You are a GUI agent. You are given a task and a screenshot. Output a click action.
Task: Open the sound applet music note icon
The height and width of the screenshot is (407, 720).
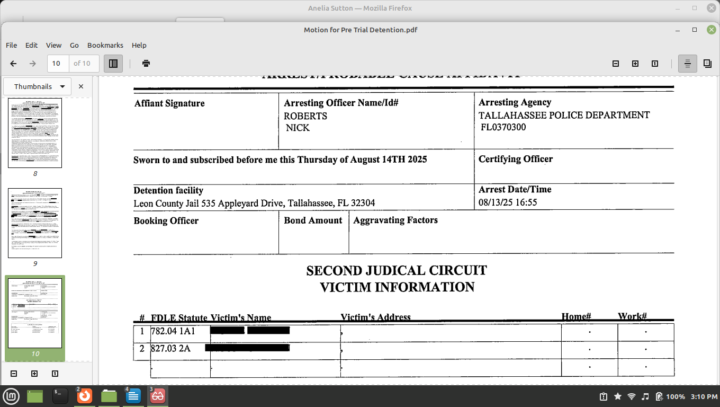click(645, 396)
